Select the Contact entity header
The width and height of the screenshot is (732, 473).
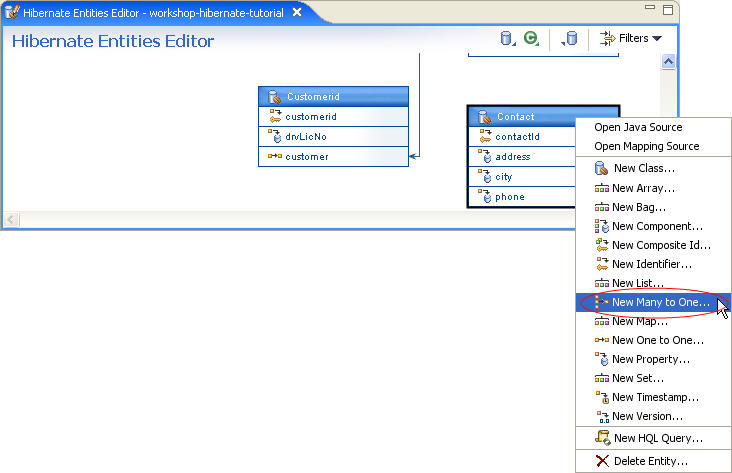(x=521, y=116)
